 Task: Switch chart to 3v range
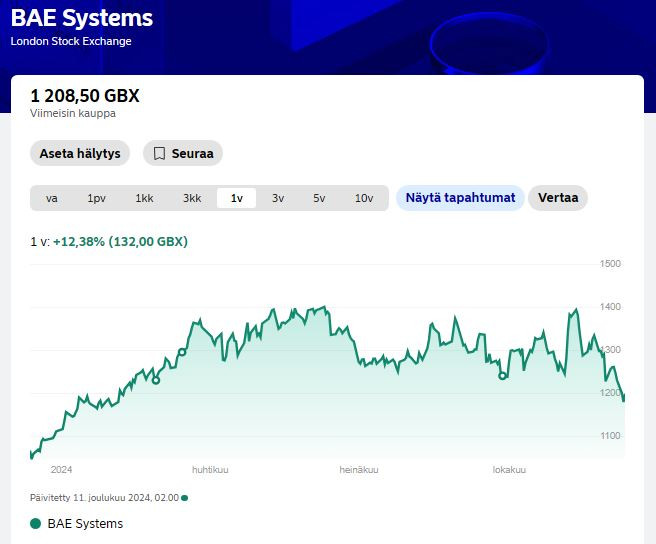[278, 198]
